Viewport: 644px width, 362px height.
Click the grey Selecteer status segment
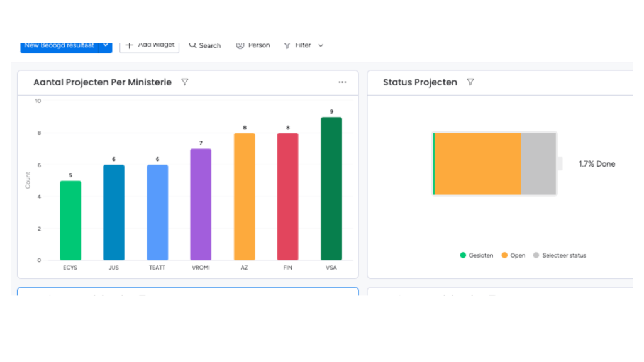pos(538,164)
